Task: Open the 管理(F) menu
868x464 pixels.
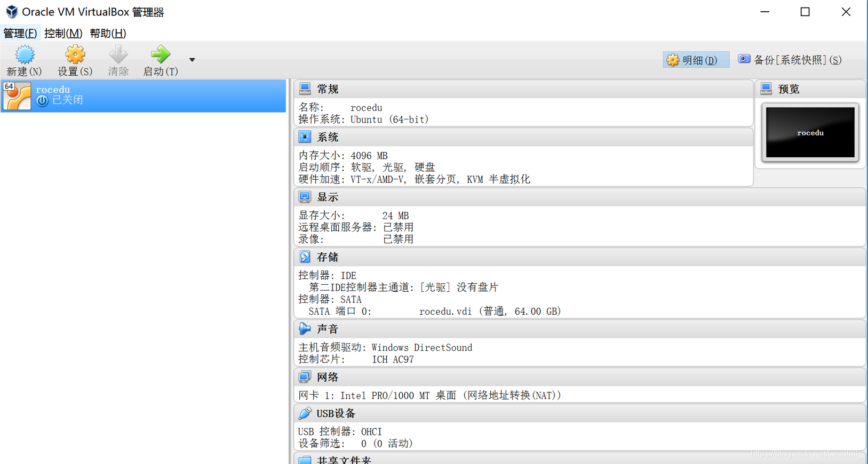Action: pyautogui.click(x=20, y=33)
